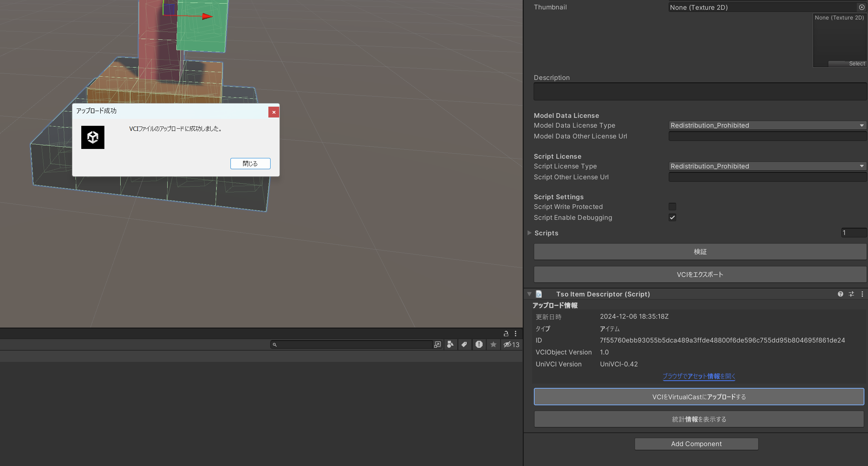Click the Search by Label tag icon

click(464, 345)
